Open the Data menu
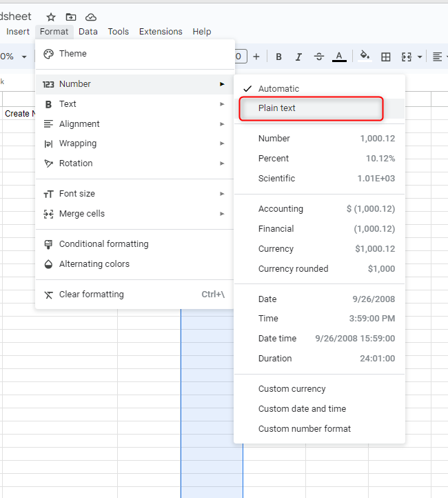Image resolution: width=448 pixels, height=498 pixels. [88, 32]
